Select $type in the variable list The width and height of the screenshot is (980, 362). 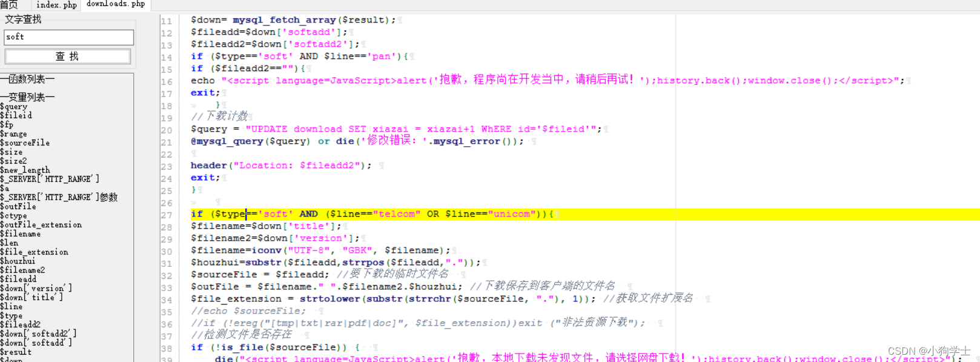12,315
